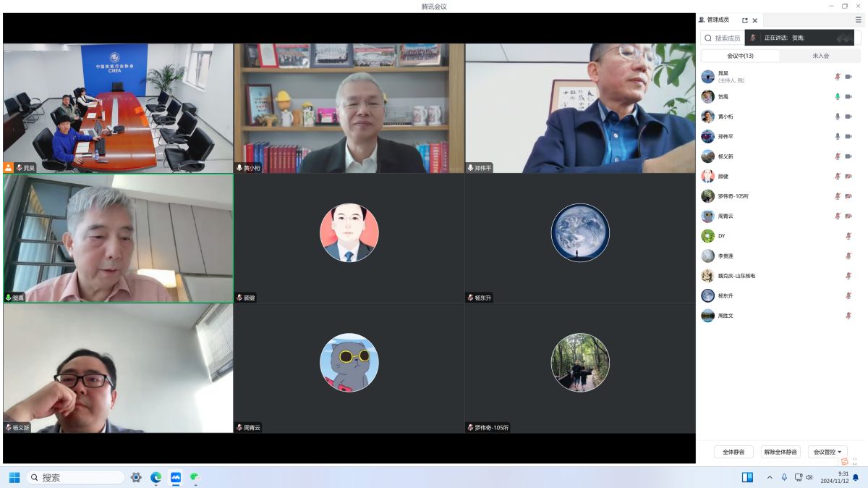The height and width of the screenshot is (488, 868).
Task: Toggle muted microphone for 杨义新 in list
Action: (x=838, y=156)
